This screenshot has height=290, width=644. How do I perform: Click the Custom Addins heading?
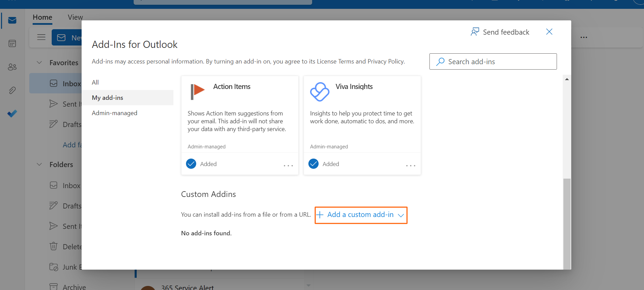pyautogui.click(x=208, y=194)
